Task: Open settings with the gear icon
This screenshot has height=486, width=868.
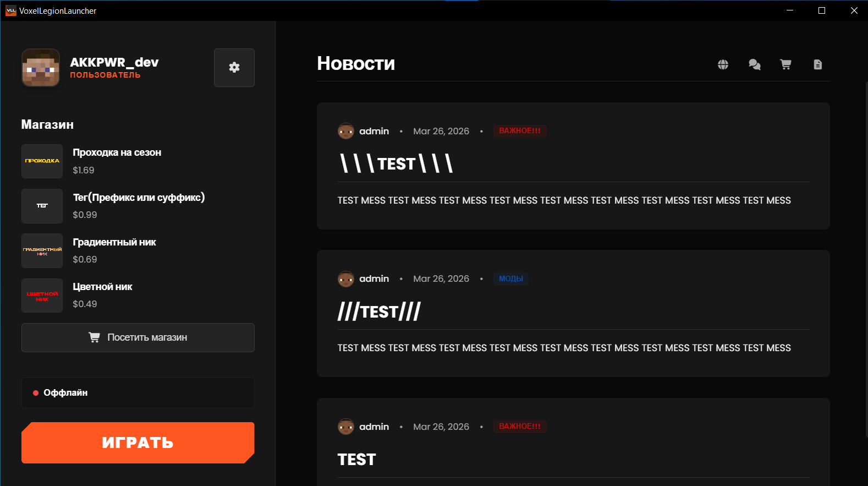Action: click(x=234, y=67)
